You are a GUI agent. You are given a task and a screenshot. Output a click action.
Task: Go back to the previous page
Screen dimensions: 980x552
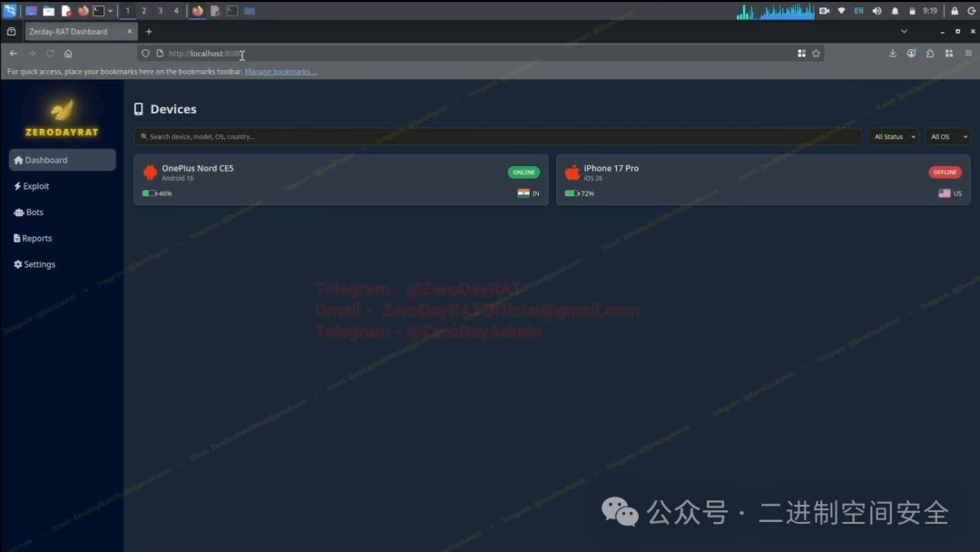[x=13, y=54]
